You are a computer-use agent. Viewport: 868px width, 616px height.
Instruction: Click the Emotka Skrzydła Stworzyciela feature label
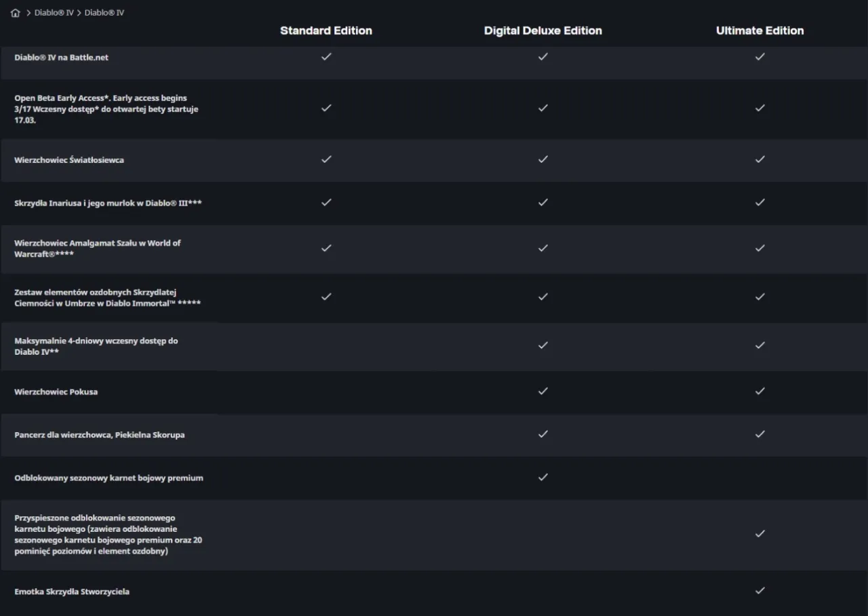pyautogui.click(x=72, y=592)
